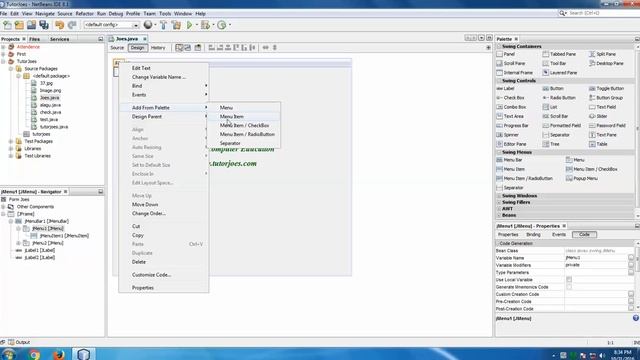Open Google Chrome from the taskbar

click(34, 354)
